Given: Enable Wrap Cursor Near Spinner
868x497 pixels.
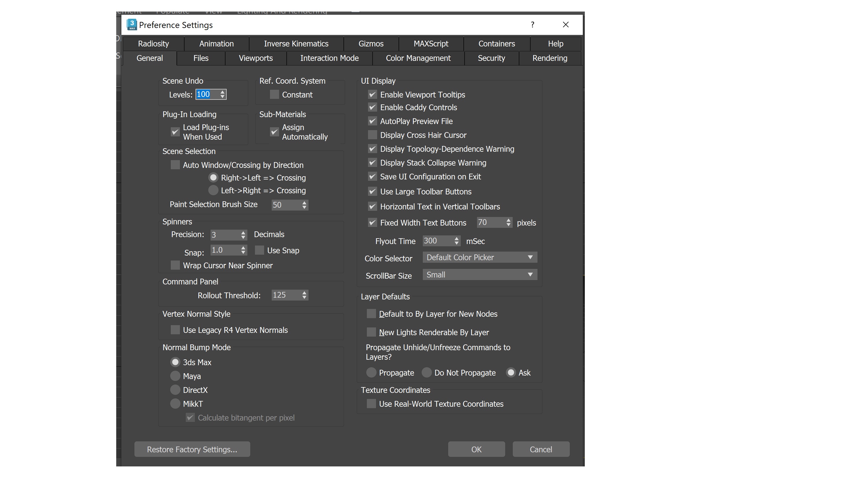Looking at the screenshot, I should click(x=175, y=265).
